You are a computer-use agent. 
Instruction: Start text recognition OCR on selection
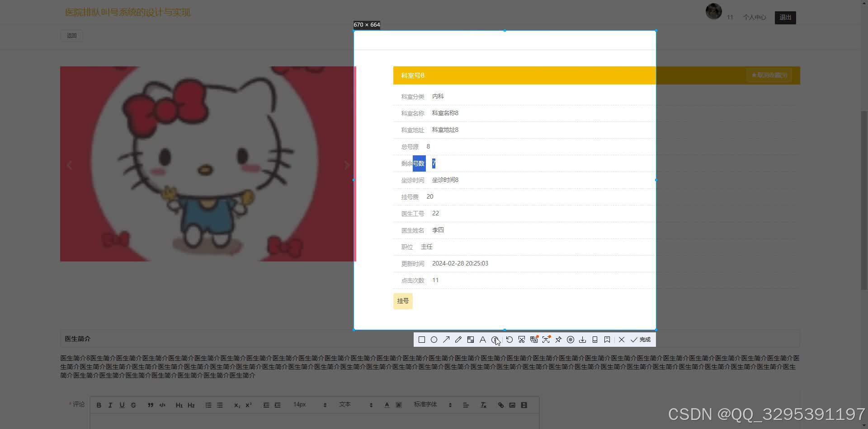(x=546, y=340)
